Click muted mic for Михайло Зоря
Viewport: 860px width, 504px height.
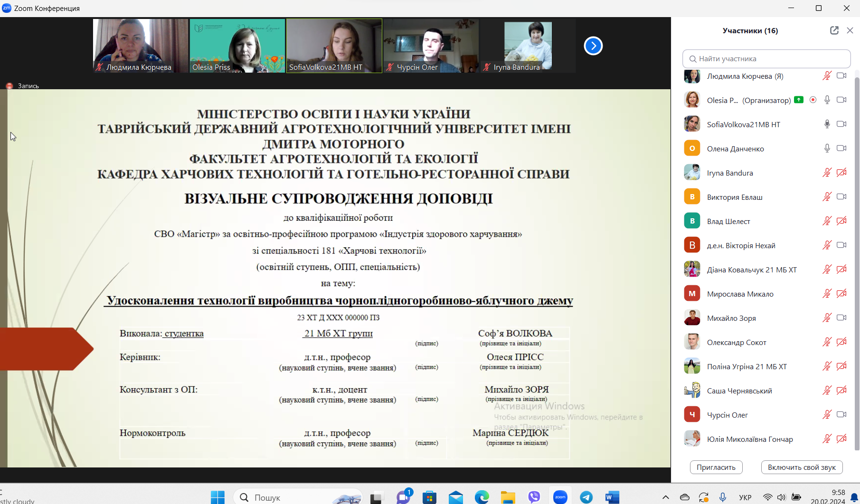pos(827,318)
